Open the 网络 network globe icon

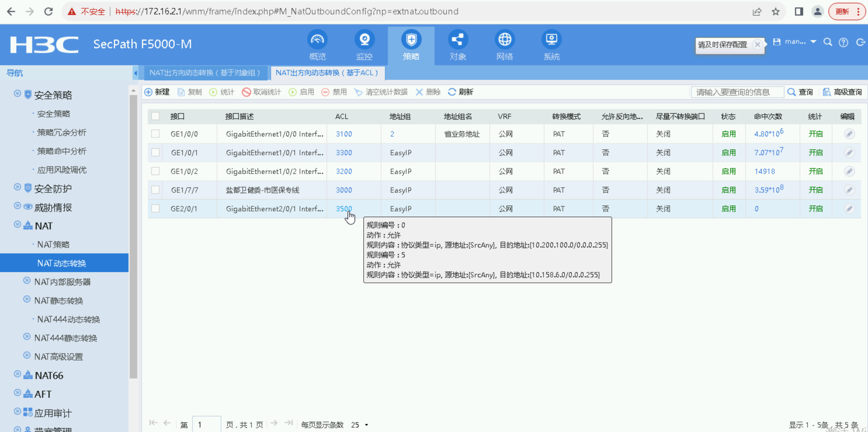pos(505,40)
